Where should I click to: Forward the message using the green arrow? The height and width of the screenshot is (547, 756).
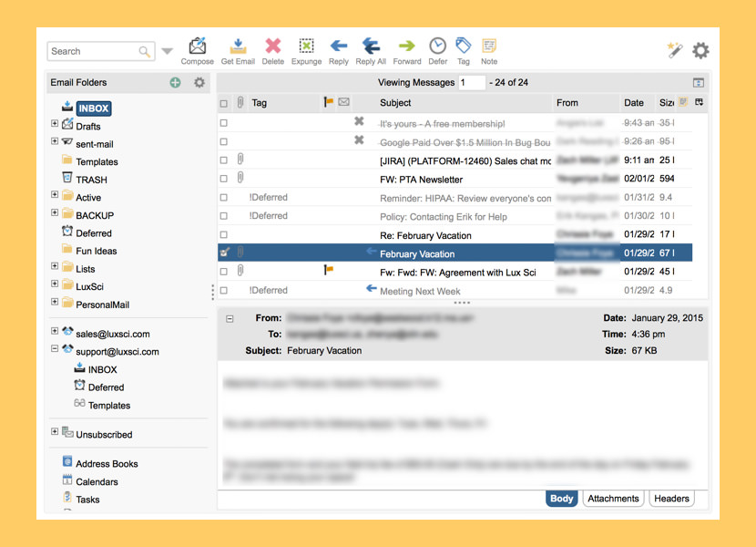point(407,46)
